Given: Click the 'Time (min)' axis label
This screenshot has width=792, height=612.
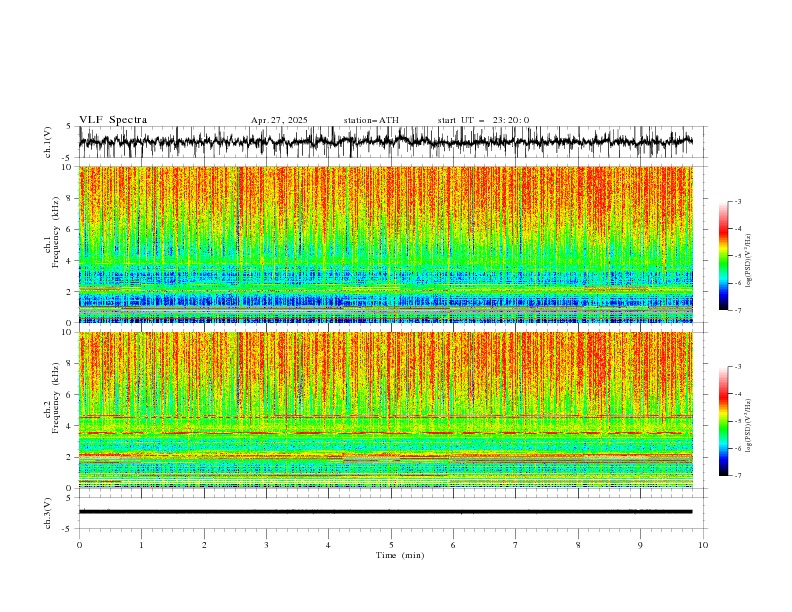Looking at the screenshot, I should [400, 555].
